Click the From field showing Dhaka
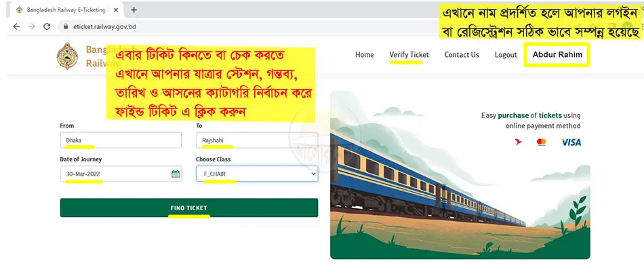Image resolution: width=644 pixels, height=274 pixels. coord(121,140)
